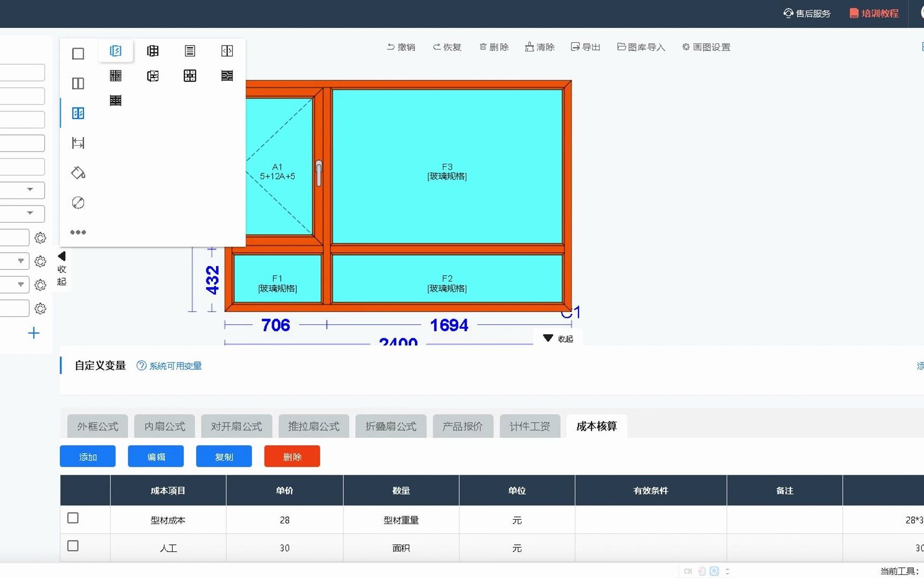Click the 706 width dimension
This screenshot has height=578, width=924.
(x=275, y=325)
